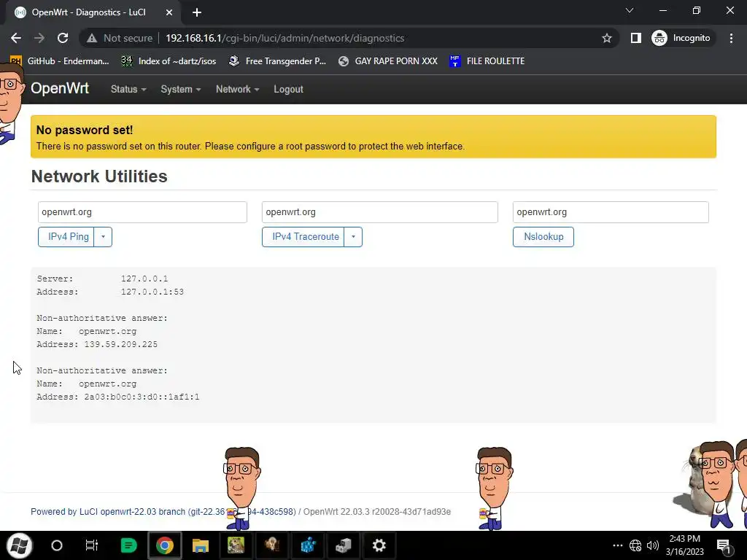The width and height of the screenshot is (747, 560).
Task: Expand the System menu
Action: click(181, 89)
